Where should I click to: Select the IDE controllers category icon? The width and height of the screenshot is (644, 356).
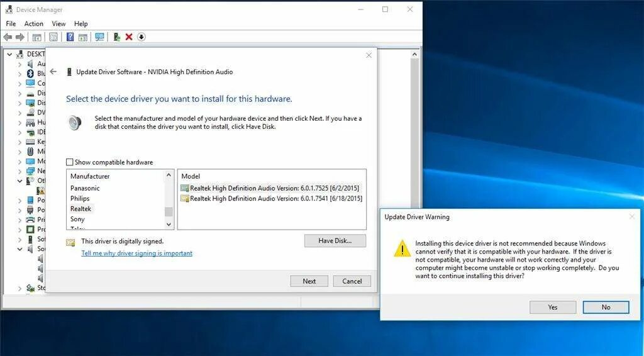coord(30,132)
